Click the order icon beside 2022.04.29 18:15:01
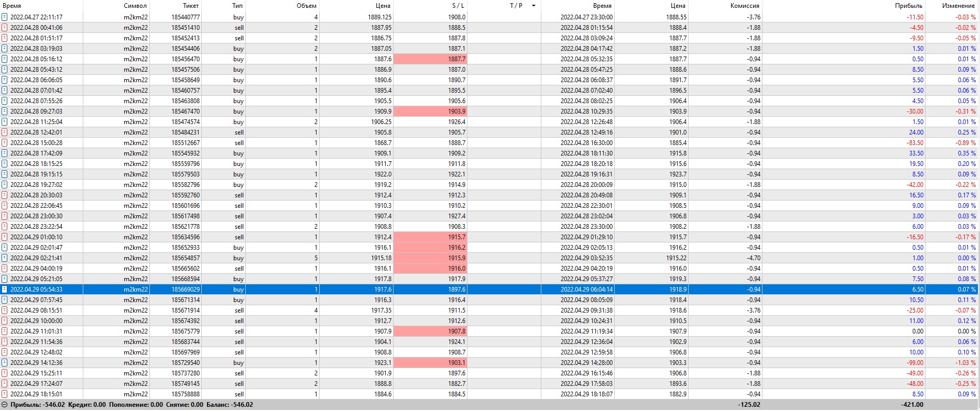The width and height of the screenshot is (980, 411). point(5,394)
